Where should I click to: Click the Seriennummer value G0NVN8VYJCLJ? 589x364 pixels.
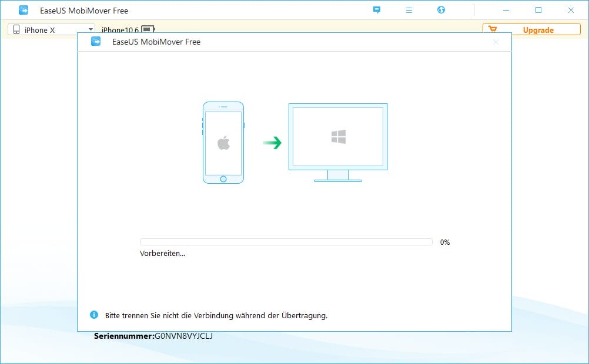183,336
